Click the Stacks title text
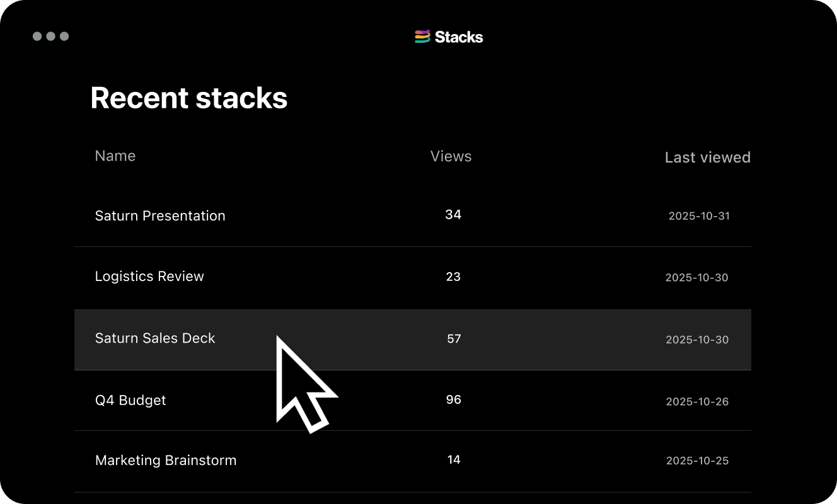The image size is (837, 504). coord(459,37)
